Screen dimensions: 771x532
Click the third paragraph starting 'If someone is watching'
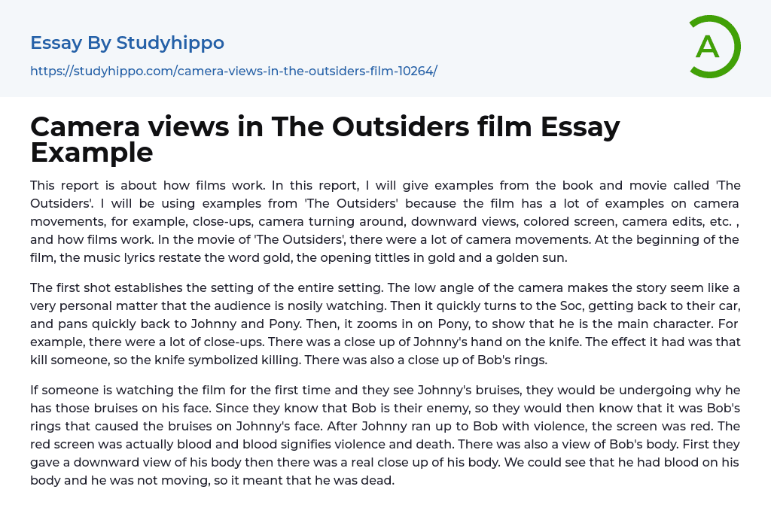pos(385,435)
